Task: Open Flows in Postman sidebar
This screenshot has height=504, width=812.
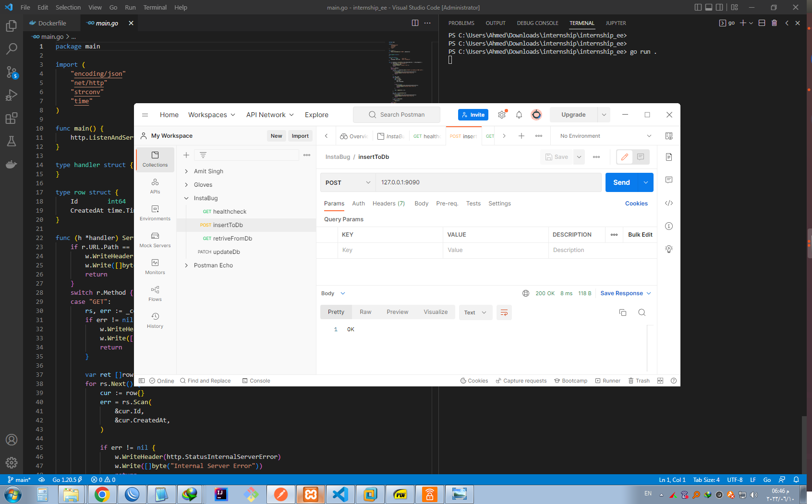Action: click(x=155, y=294)
